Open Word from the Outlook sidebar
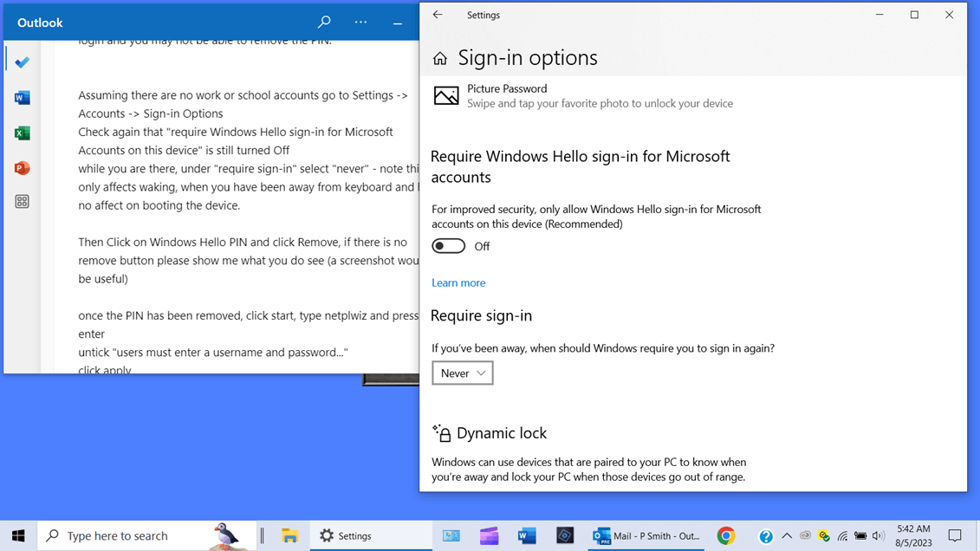The width and height of the screenshot is (980, 551). (22, 98)
